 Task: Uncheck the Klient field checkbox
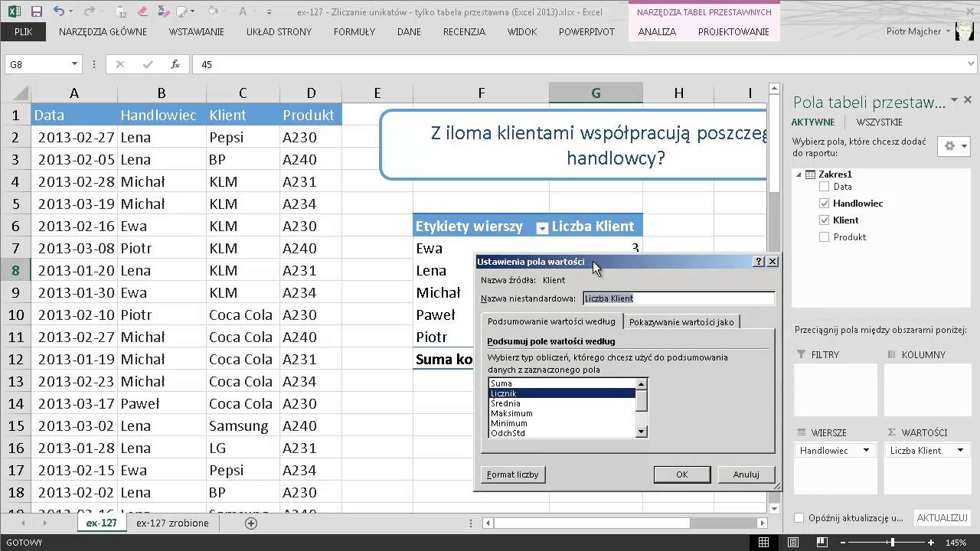824,220
